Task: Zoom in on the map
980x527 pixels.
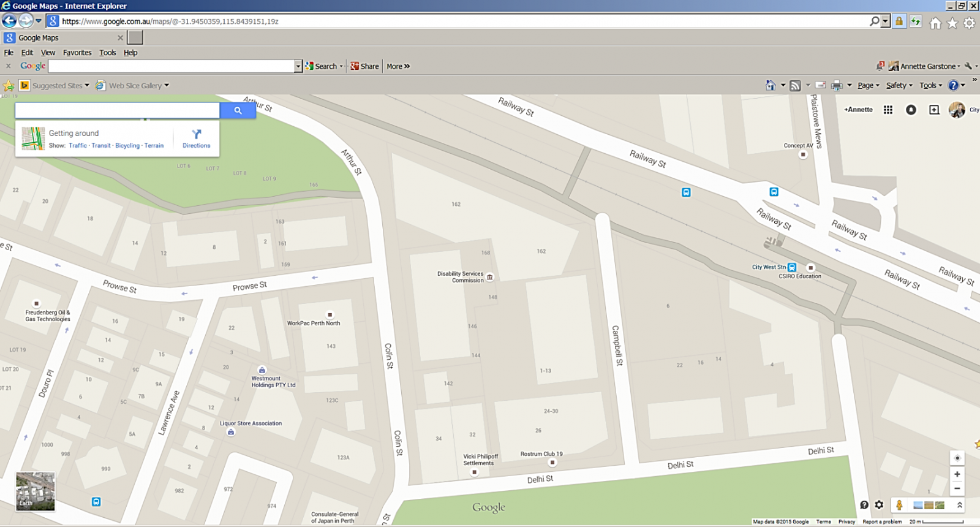Action: [x=957, y=474]
